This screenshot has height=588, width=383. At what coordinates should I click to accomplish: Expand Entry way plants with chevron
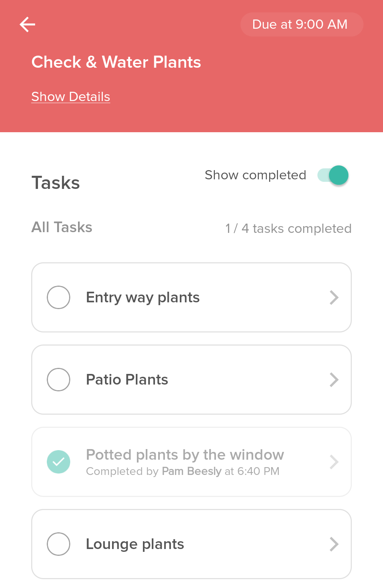334,297
